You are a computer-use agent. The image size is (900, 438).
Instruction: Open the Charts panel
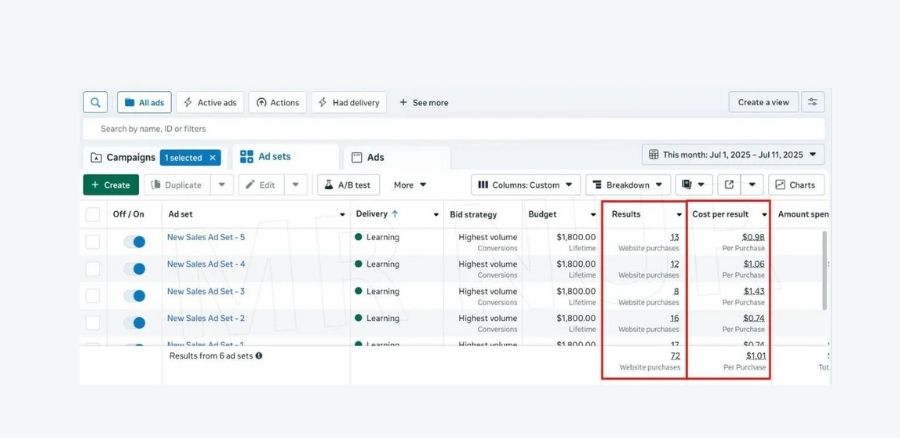point(796,185)
